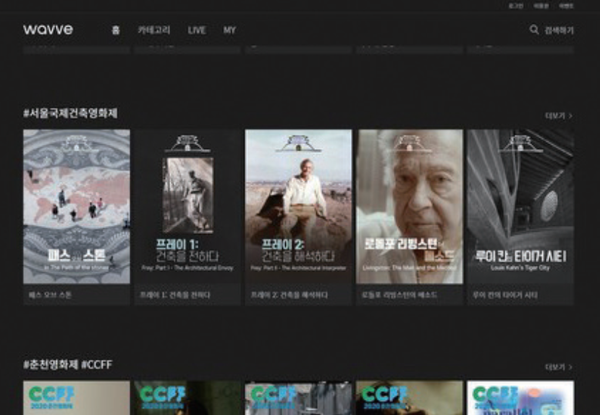This screenshot has height=415, width=600.
Task: Click the last CCFF thumbnail on the right
Action: coord(520,398)
